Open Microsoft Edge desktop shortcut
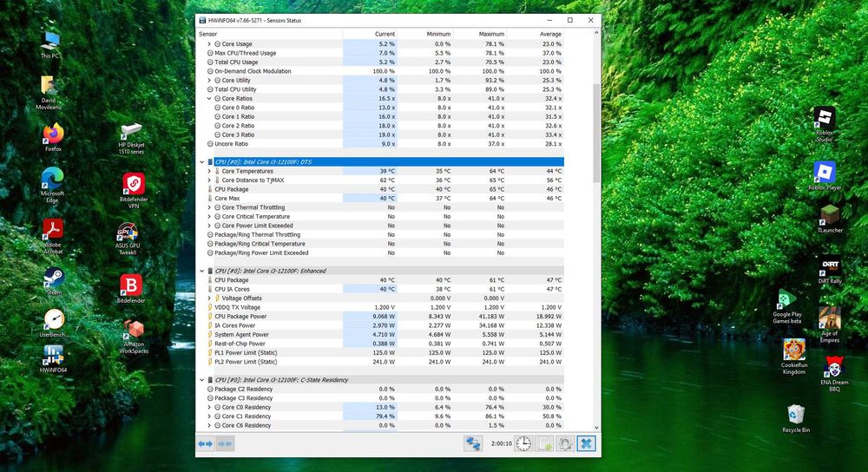Image resolution: width=868 pixels, height=472 pixels. (x=52, y=185)
